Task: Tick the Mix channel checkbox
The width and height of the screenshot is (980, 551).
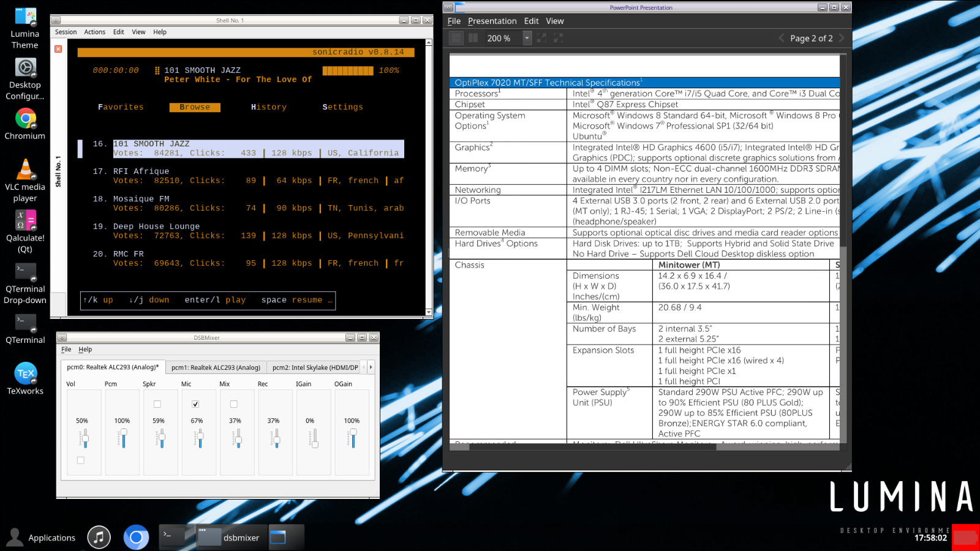Action: click(233, 404)
